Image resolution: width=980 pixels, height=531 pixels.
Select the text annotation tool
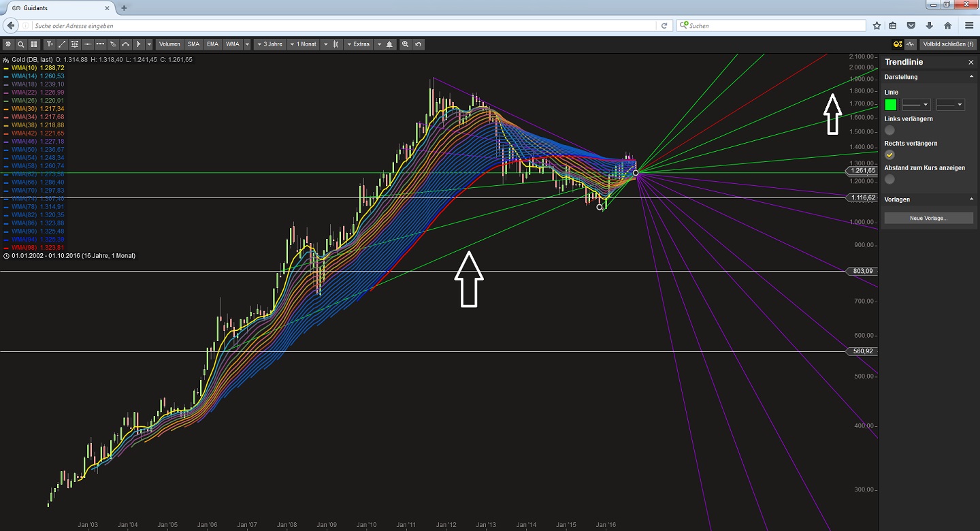[x=50, y=44]
